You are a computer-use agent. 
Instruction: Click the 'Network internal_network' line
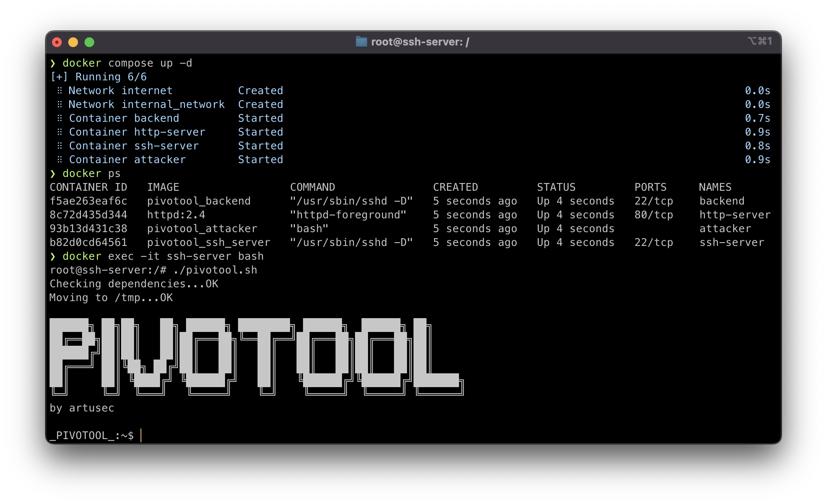146,104
